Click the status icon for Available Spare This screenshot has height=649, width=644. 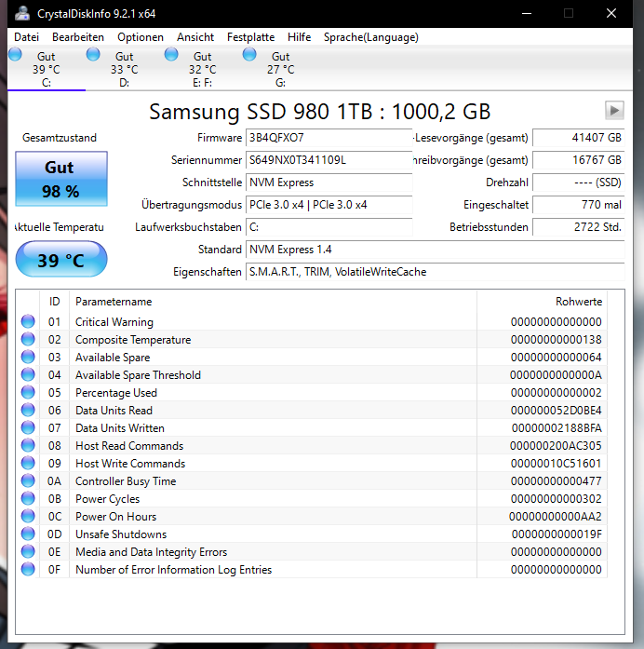tap(28, 357)
